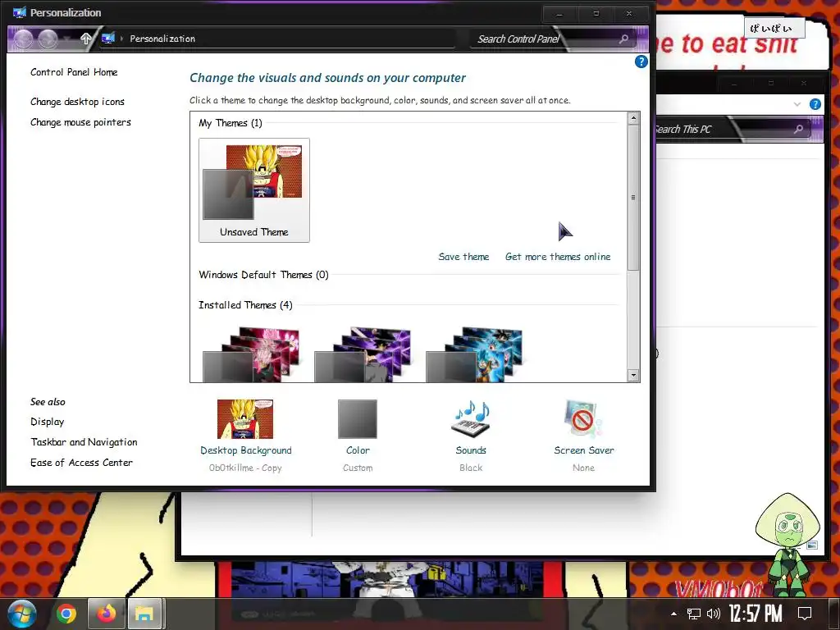Click the My Themes (1) group header
This screenshot has width=840, height=630.
[231, 123]
